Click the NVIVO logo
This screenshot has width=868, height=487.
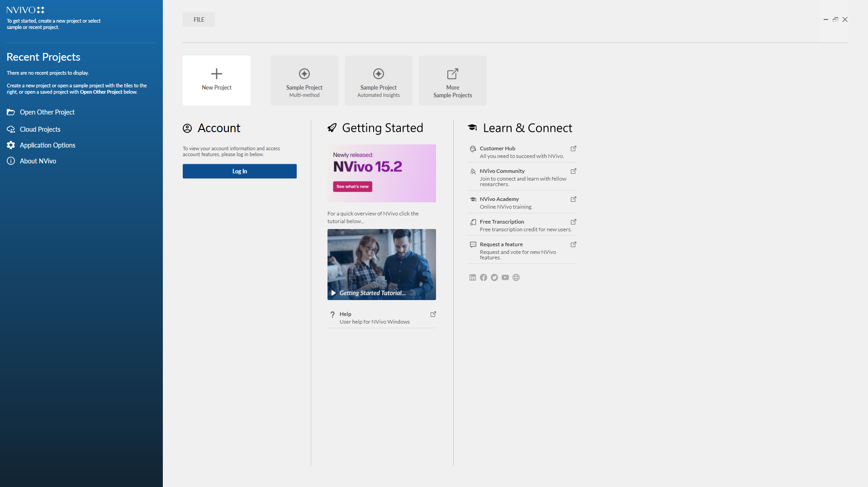(x=25, y=10)
